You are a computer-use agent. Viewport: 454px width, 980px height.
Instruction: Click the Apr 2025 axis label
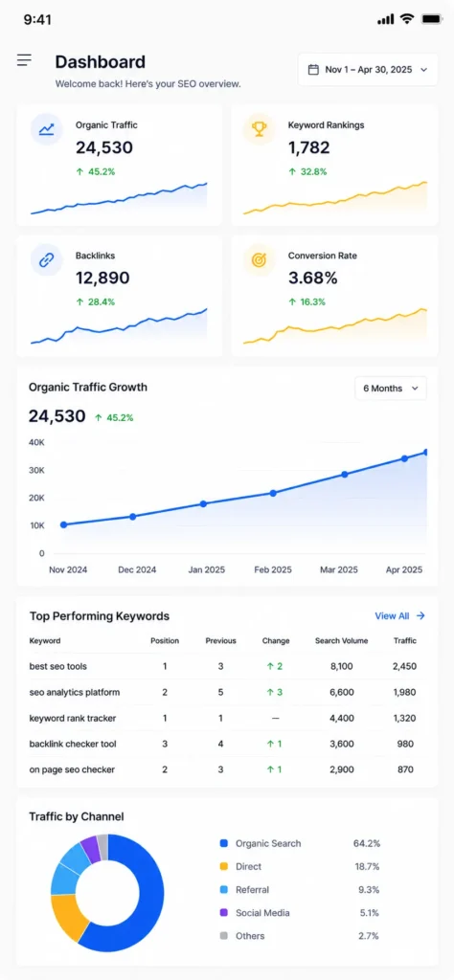(x=404, y=570)
